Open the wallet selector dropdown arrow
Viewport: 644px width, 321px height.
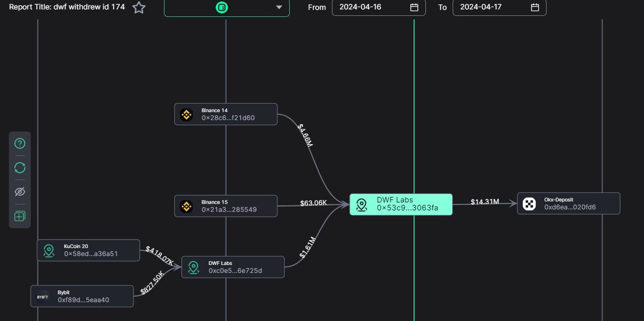279,8
